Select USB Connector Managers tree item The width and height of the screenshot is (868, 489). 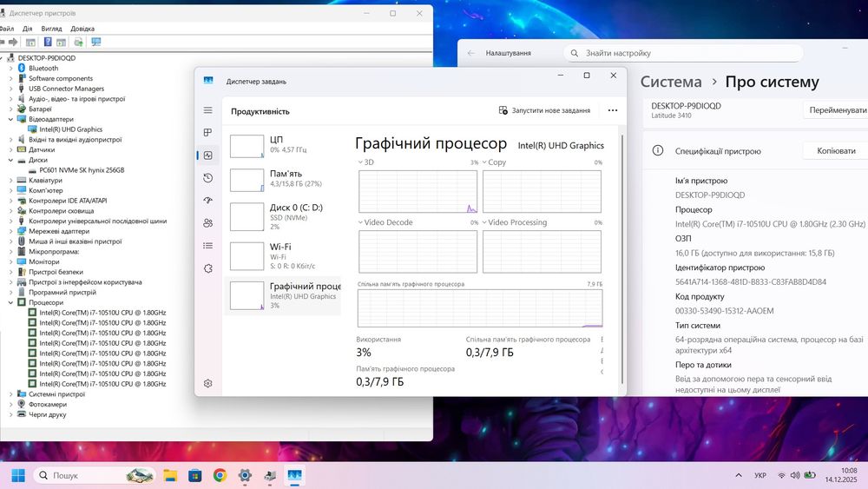point(67,89)
